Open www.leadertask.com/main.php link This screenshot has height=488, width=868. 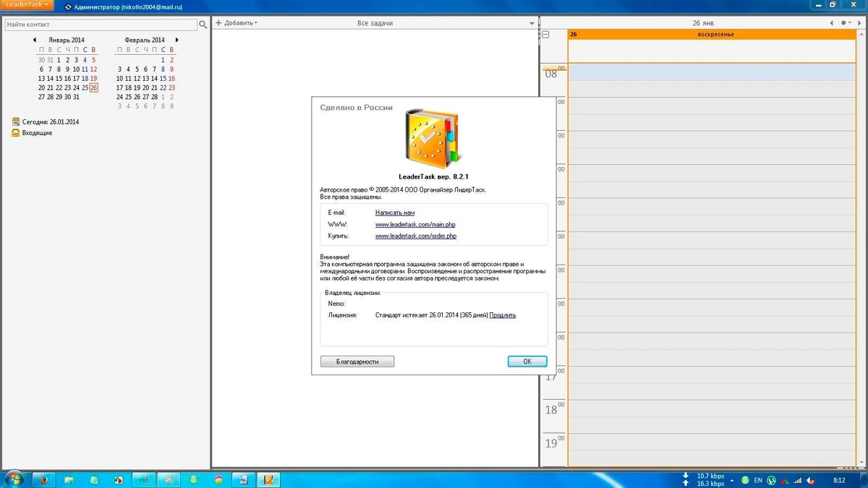(415, 224)
